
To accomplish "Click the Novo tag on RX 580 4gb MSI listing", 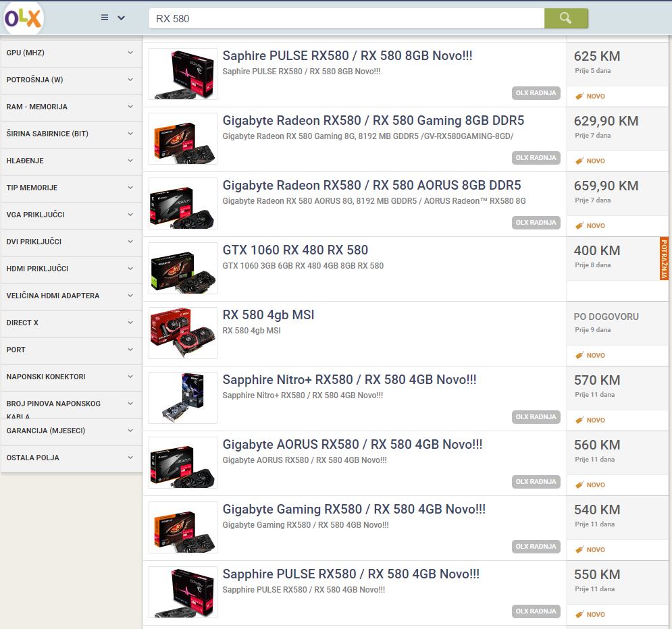I will [x=590, y=356].
